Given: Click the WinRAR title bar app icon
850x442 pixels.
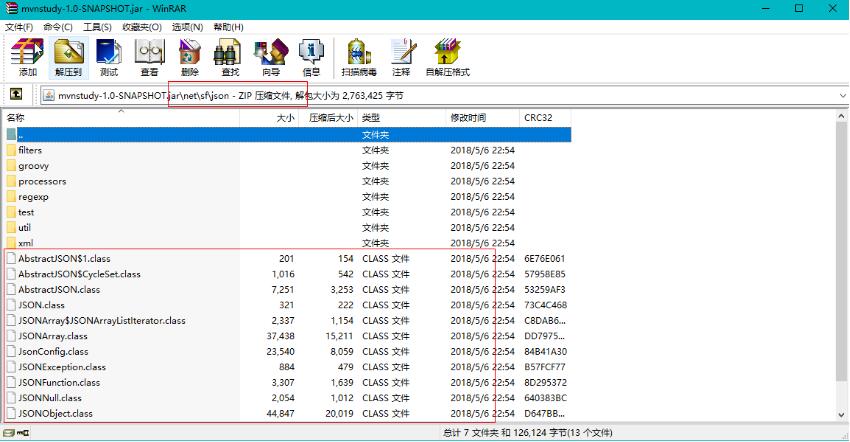Looking at the screenshot, I should (x=11, y=9).
